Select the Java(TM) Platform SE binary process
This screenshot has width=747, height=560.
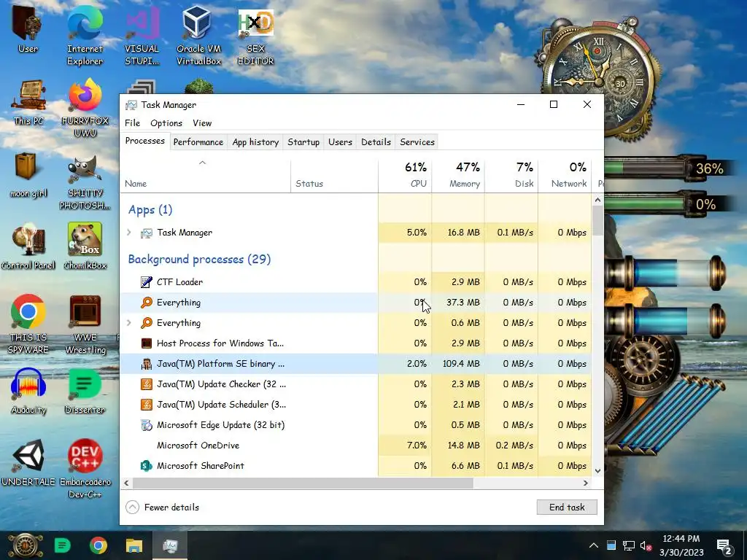pos(356,364)
